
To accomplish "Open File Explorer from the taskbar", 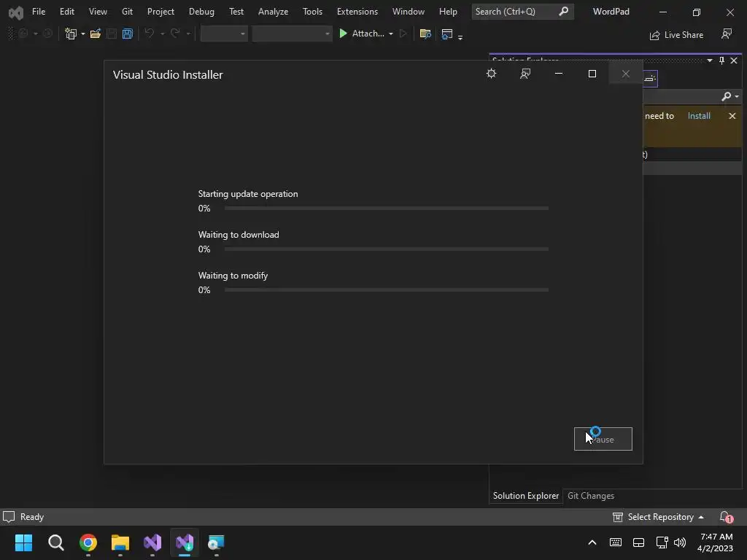I will tap(120, 542).
